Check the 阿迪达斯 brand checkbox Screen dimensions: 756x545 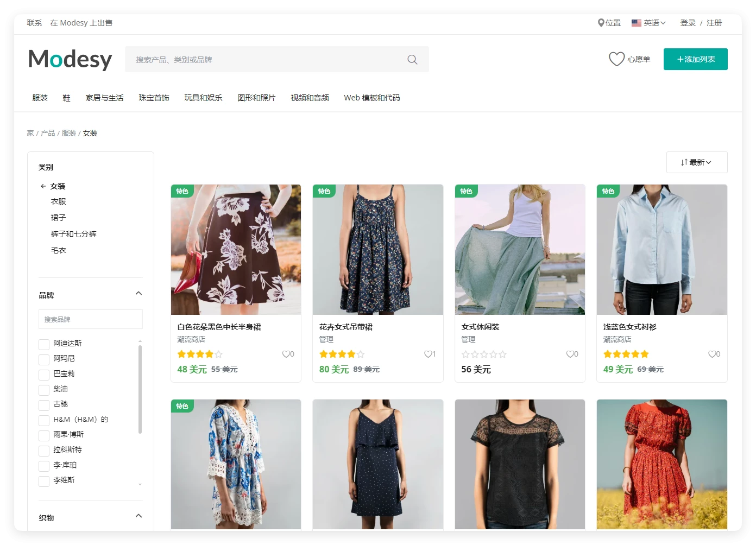[x=44, y=344]
